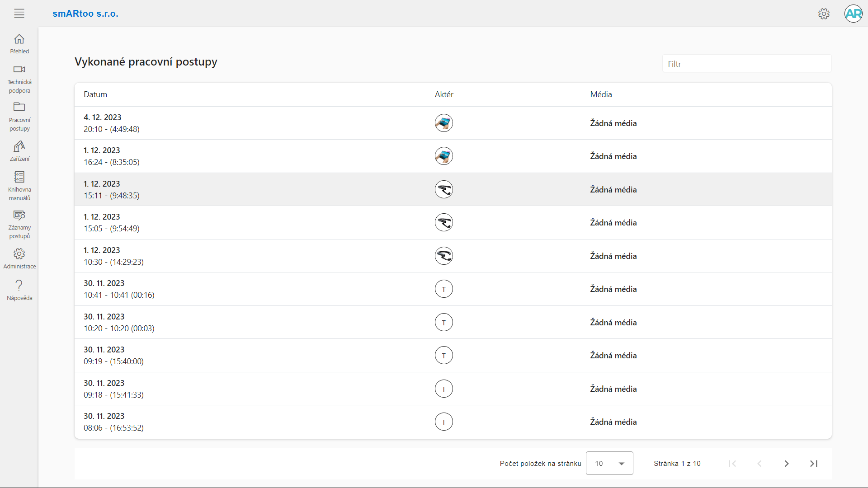Viewport: 868px width, 488px height.
Task: Click Aktér column header
Action: (444, 94)
